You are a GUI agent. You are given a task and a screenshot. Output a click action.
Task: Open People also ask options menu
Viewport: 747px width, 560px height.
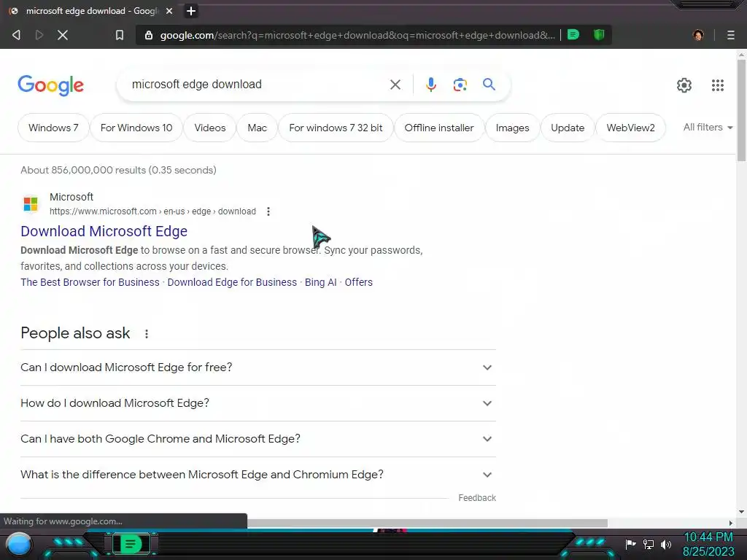coord(146,334)
